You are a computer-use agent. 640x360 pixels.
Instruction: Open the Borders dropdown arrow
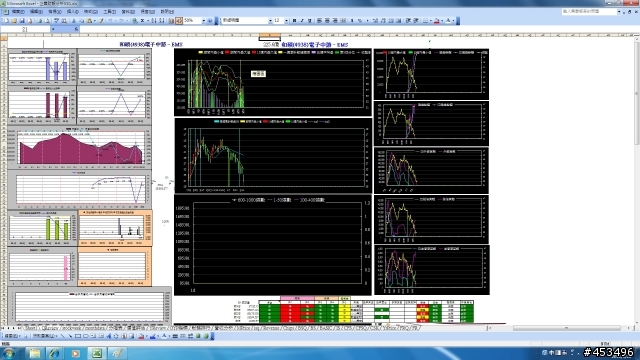pyautogui.click(x=431, y=20)
